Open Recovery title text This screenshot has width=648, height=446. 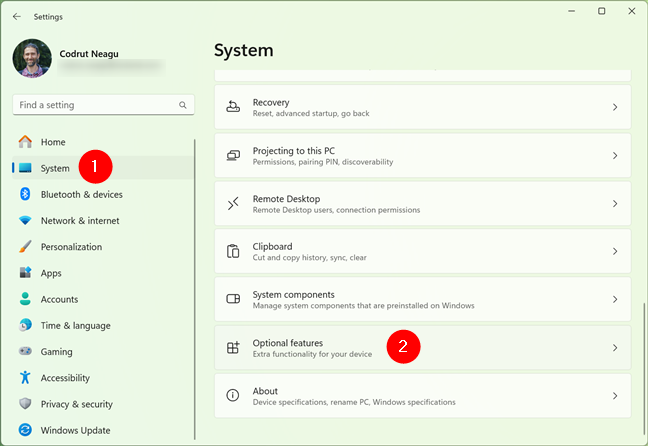[271, 102]
